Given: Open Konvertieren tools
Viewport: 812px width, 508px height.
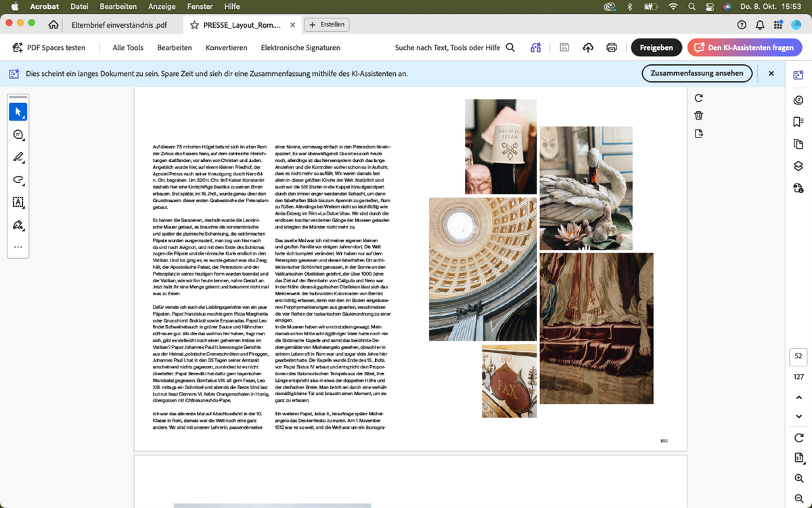Looking at the screenshot, I should click(x=227, y=47).
